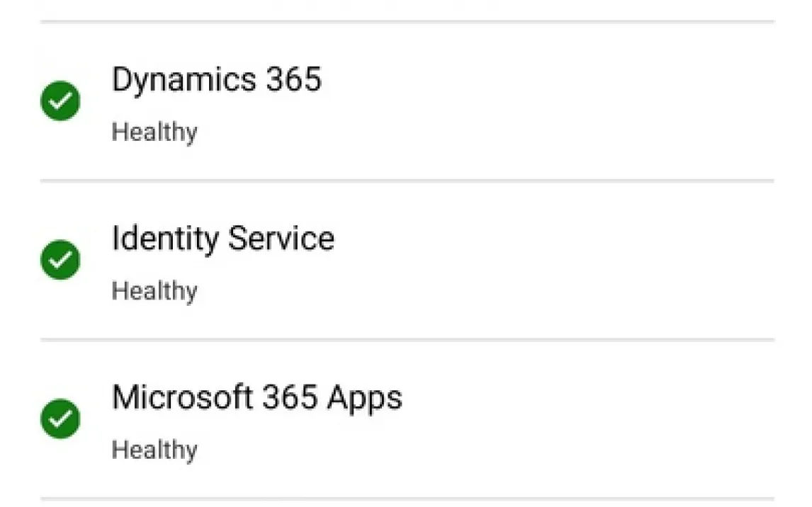812x507 pixels.
Task: Click the divider line above Dynamics 365
Action: [x=407, y=22]
